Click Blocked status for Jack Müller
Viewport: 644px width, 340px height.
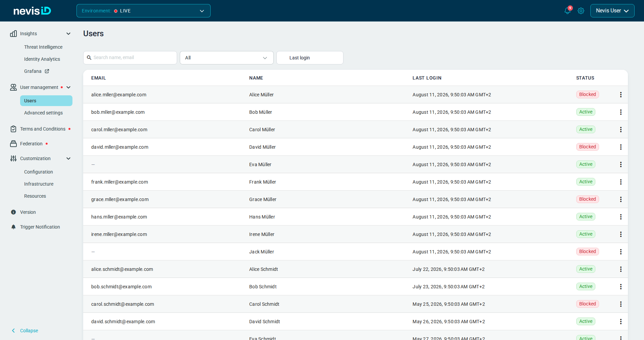coord(588,252)
